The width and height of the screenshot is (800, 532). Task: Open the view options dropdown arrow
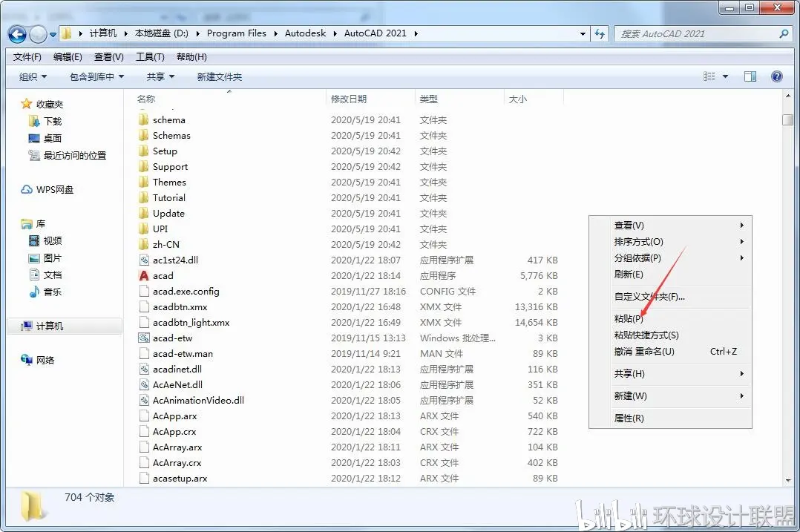point(726,76)
